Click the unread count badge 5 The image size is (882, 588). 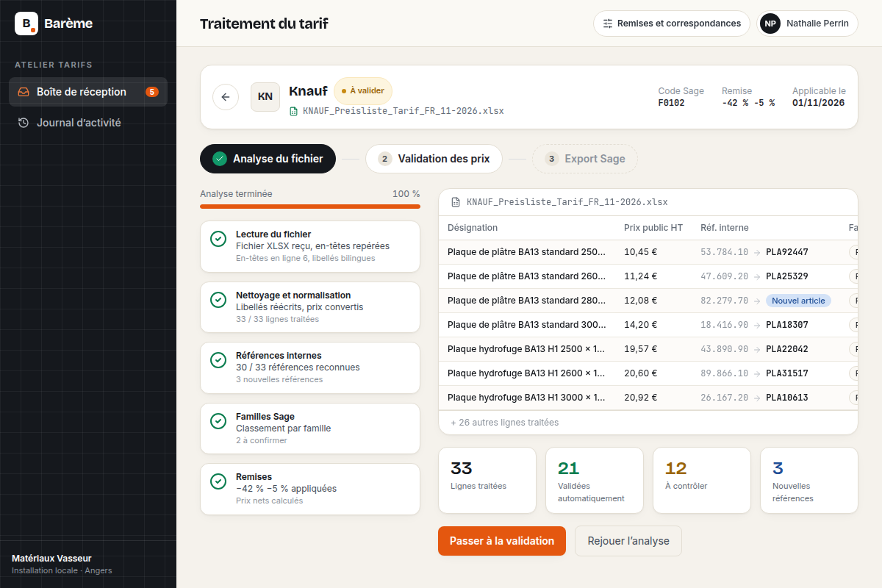click(x=152, y=92)
